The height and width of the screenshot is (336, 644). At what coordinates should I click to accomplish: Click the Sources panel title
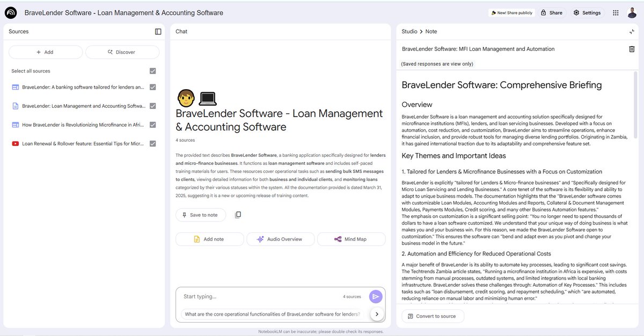pos(19,32)
